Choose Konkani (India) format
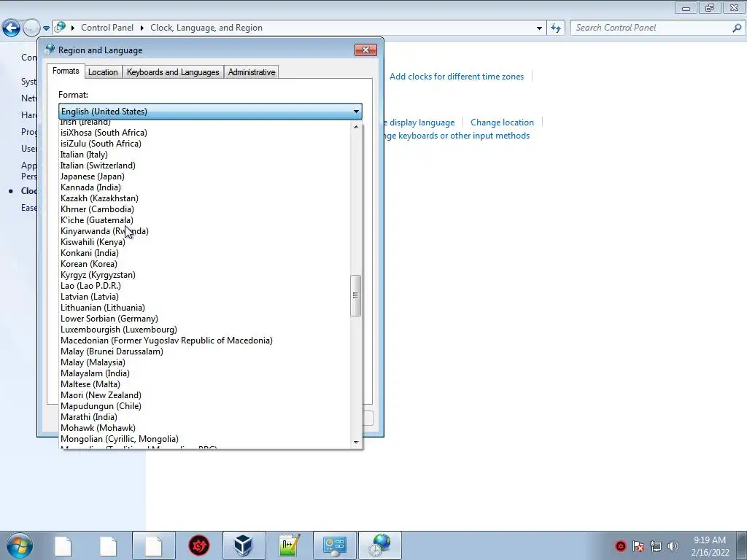The width and height of the screenshot is (747, 560). 205,253
